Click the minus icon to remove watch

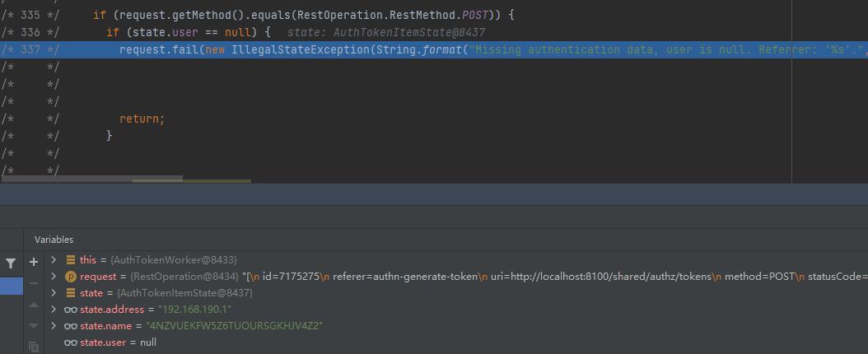tap(34, 282)
